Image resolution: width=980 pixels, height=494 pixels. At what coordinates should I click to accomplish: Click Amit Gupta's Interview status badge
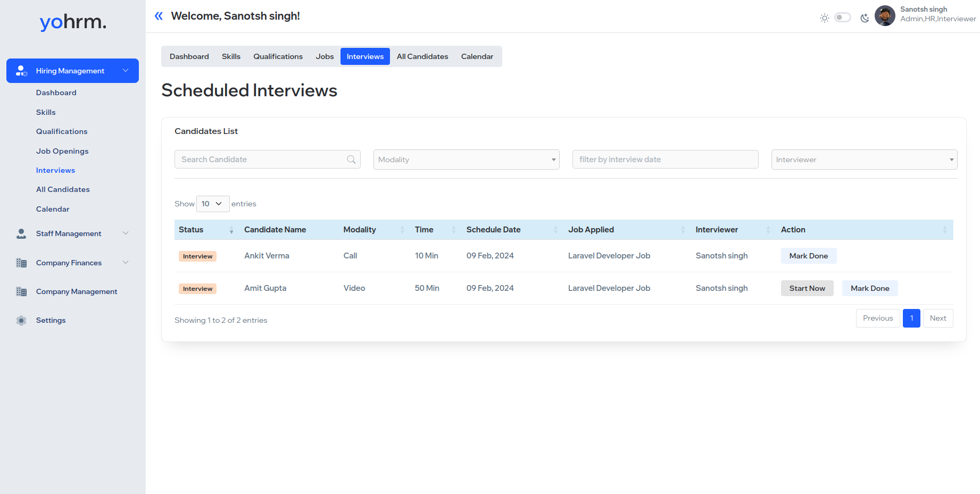click(x=197, y=289)
